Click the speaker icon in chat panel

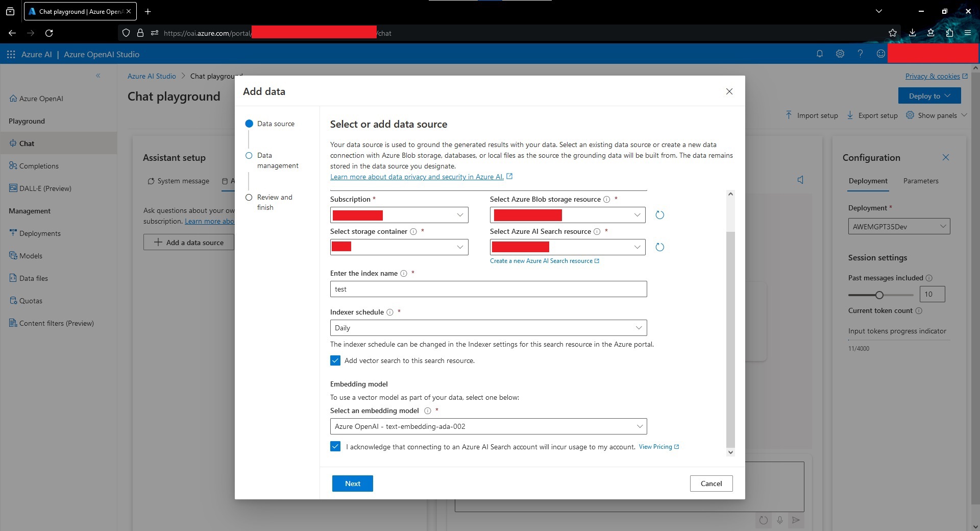tap(800, 180)
